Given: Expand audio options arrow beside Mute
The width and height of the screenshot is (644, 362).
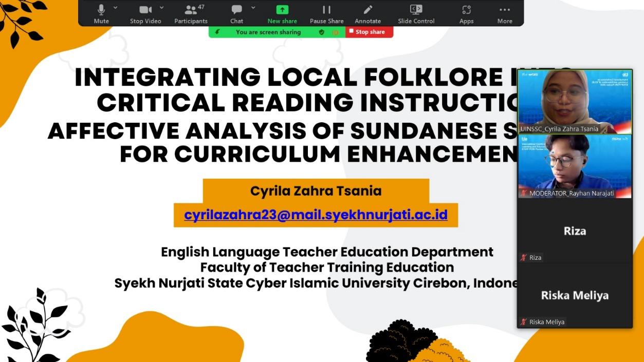Looking at the screenshot, I should 115,8.
